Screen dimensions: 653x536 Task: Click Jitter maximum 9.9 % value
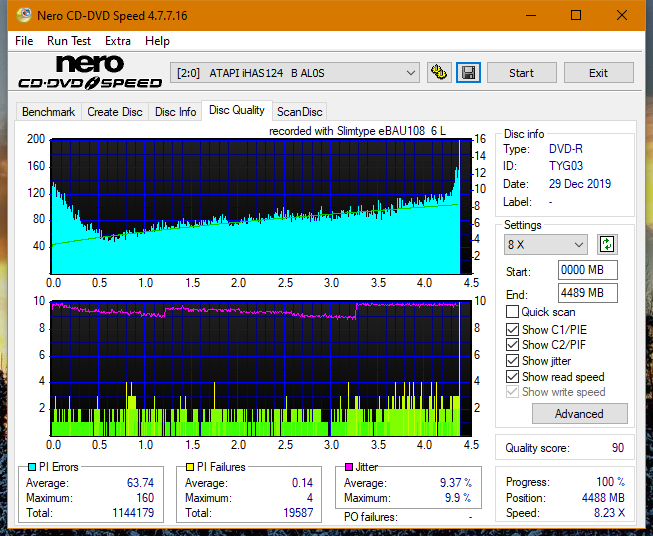pos(458,498)
